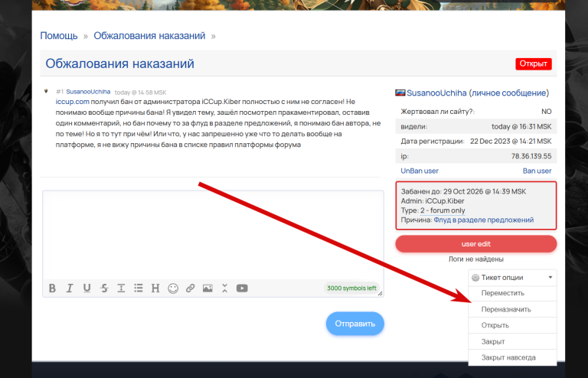Click the #1 post number

[x=60, y=92]
